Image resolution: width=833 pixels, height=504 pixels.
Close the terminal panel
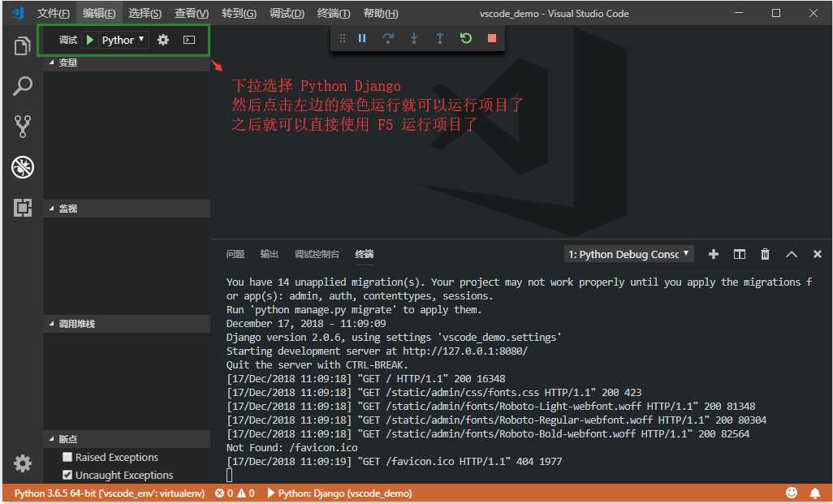pyautogui.click(x=818, y=254)
